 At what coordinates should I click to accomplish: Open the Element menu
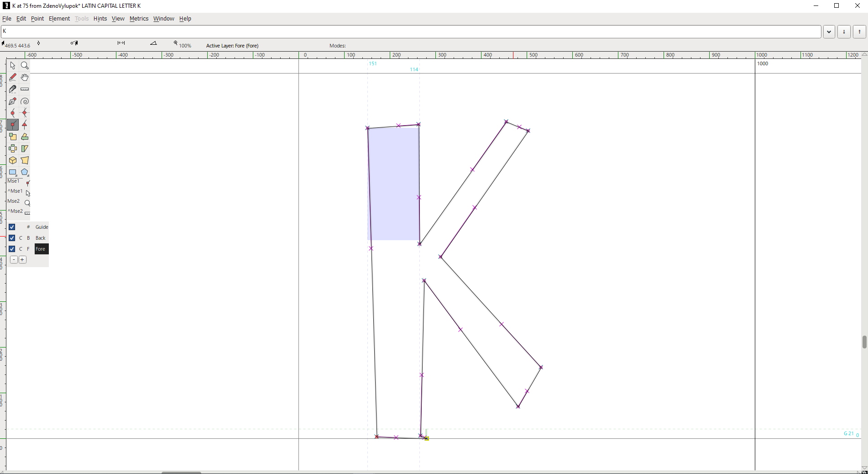tap(59, 19)
